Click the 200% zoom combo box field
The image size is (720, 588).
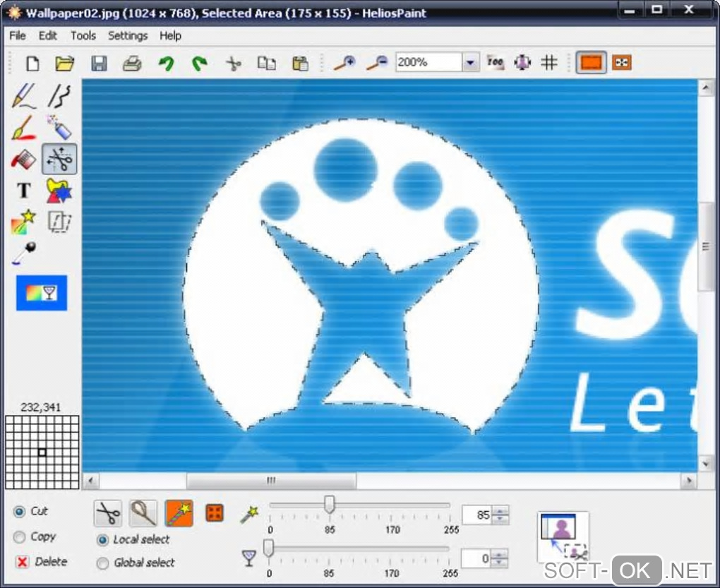429,62
